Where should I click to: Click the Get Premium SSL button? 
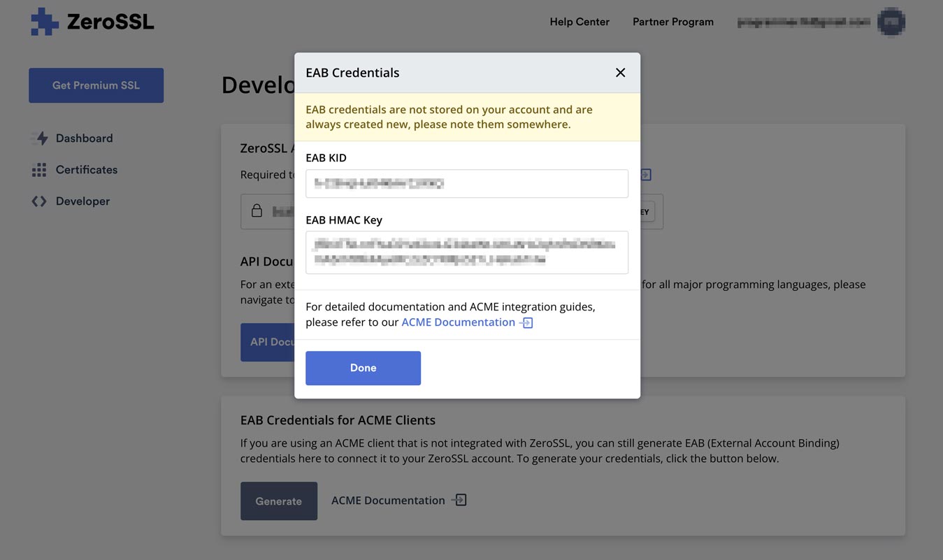tap(96, 85)
